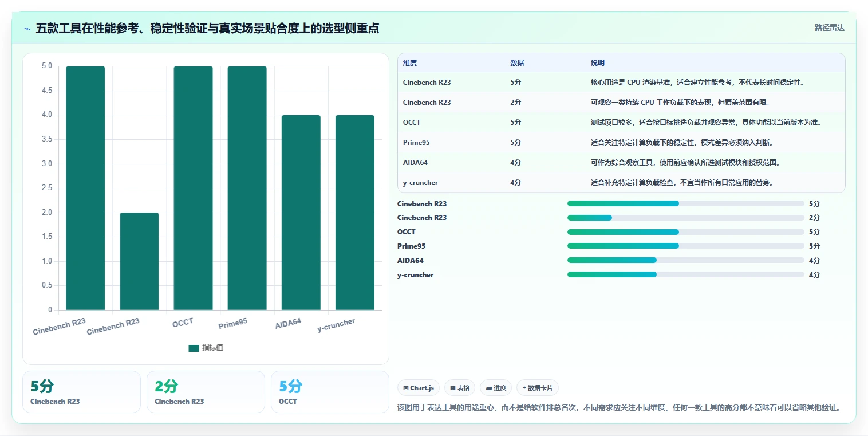The height and width of the screenshot is (436, 868).
Task: Click the y-cruncher label on the chart x-axis
Action: coord(336,325)
